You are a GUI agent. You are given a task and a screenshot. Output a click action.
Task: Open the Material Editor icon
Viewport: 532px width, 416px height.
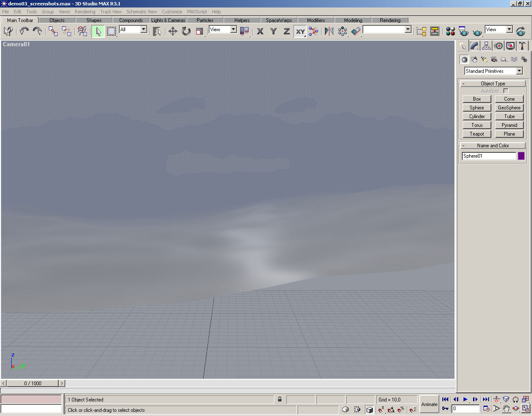click(x=450, y=31)
